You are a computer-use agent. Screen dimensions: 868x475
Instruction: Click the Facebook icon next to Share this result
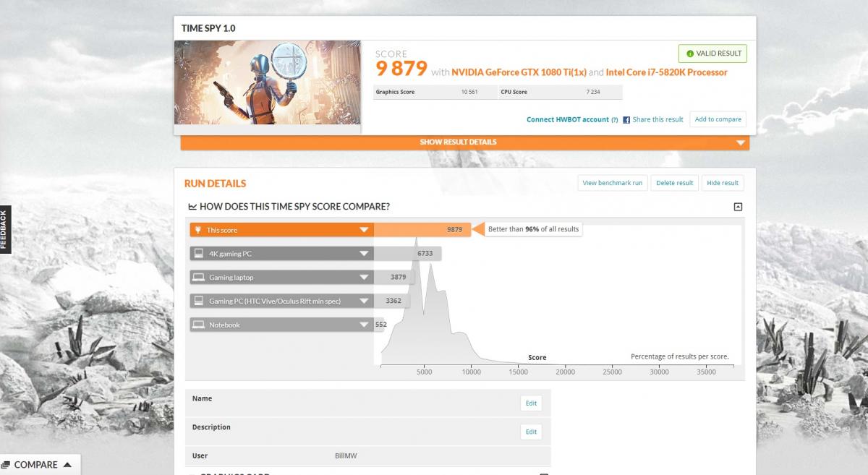tap(626, 119)
